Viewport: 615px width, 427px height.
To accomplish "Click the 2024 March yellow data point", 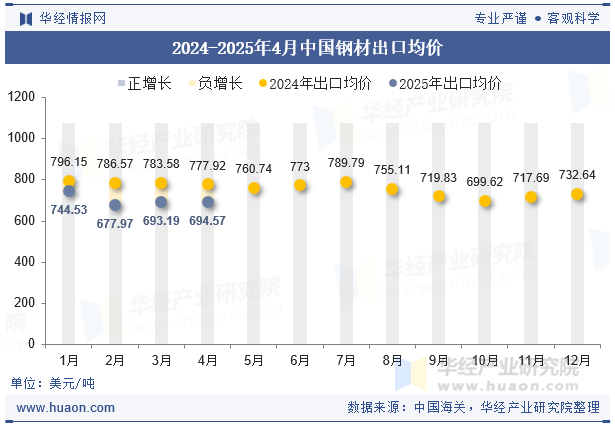I will click(x=161, y=183).
